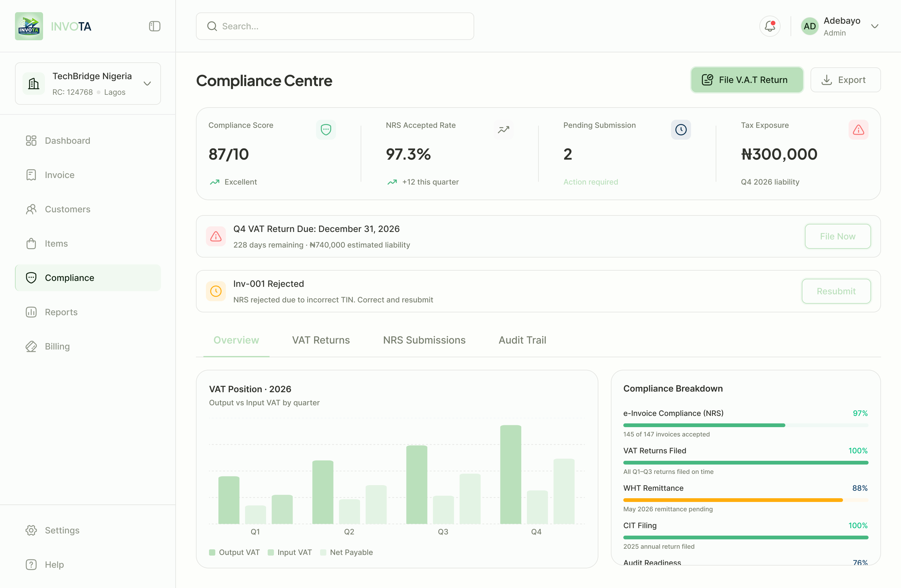Expand Adebayo user menu chevron

(x=874, y=26)
